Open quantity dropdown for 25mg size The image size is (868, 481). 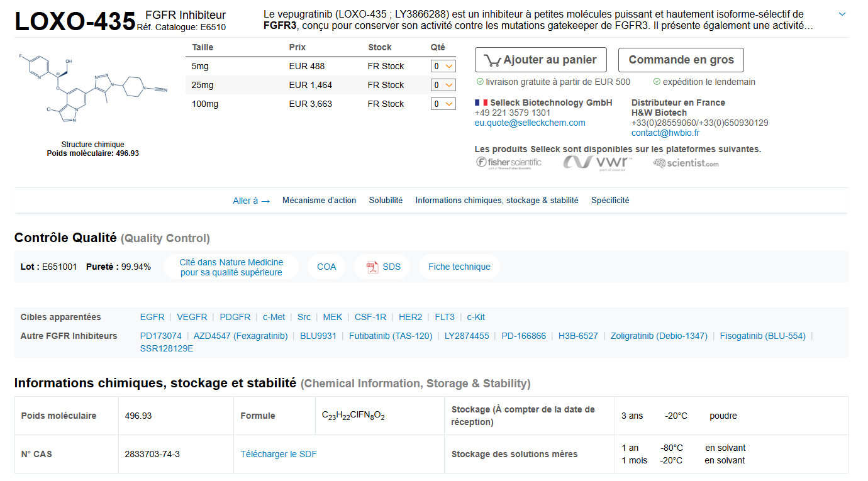443,85
